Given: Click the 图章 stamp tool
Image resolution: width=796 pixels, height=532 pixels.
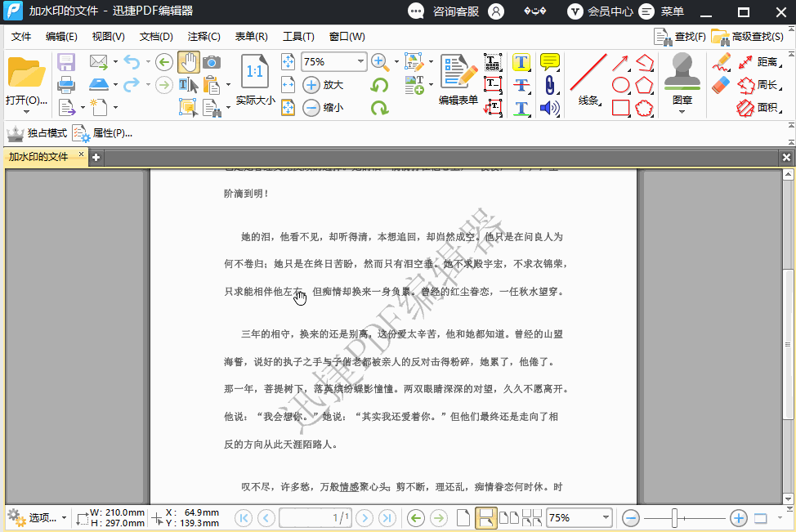Looking at the screenshot, I should (x=682, y=78).
